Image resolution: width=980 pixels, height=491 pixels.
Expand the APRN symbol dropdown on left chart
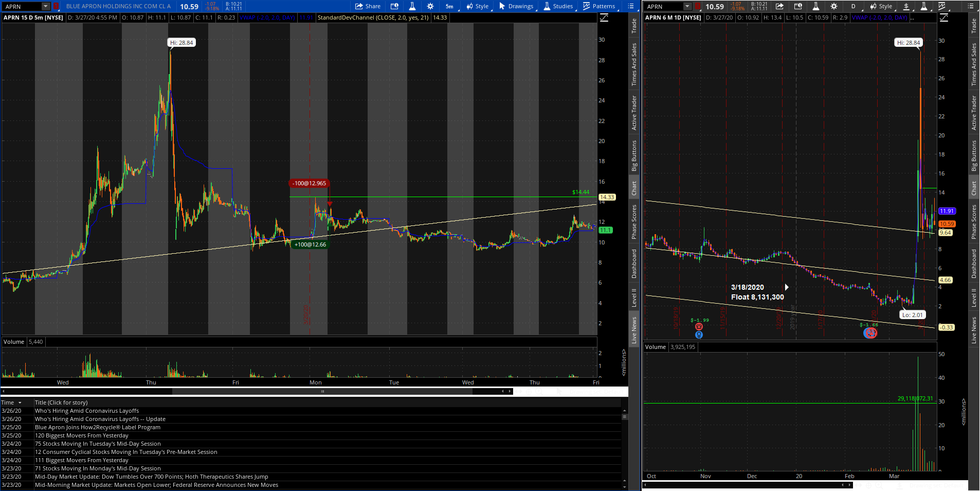point(46,6)
